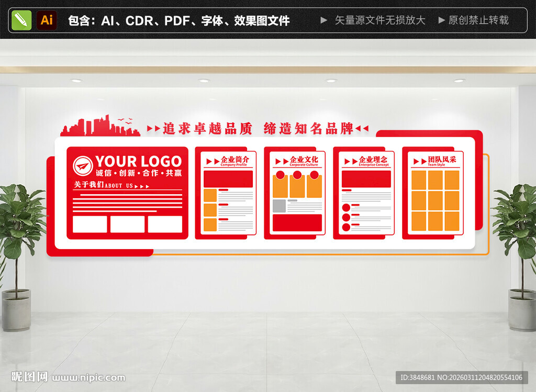Click the potted plant on the left

(20, 258)
